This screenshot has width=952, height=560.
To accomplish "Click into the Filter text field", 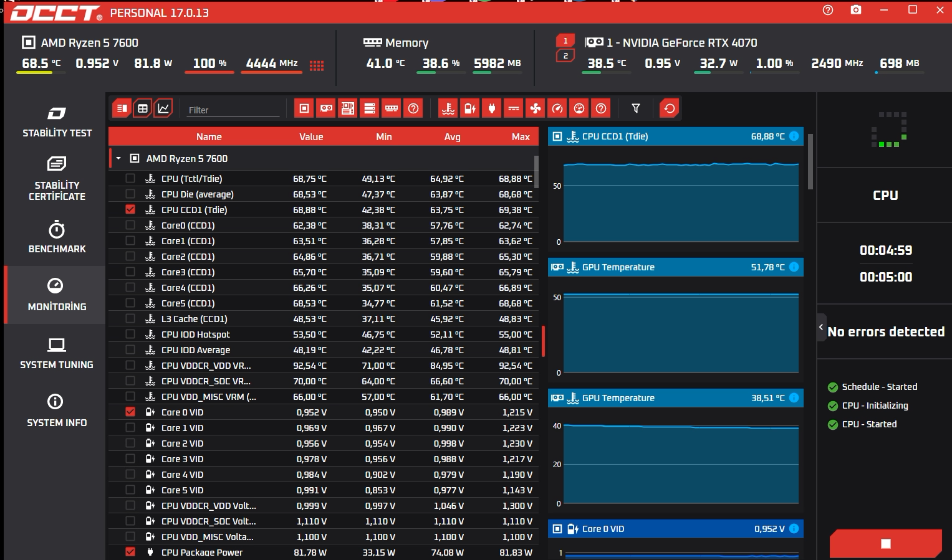I will point(233,110).
